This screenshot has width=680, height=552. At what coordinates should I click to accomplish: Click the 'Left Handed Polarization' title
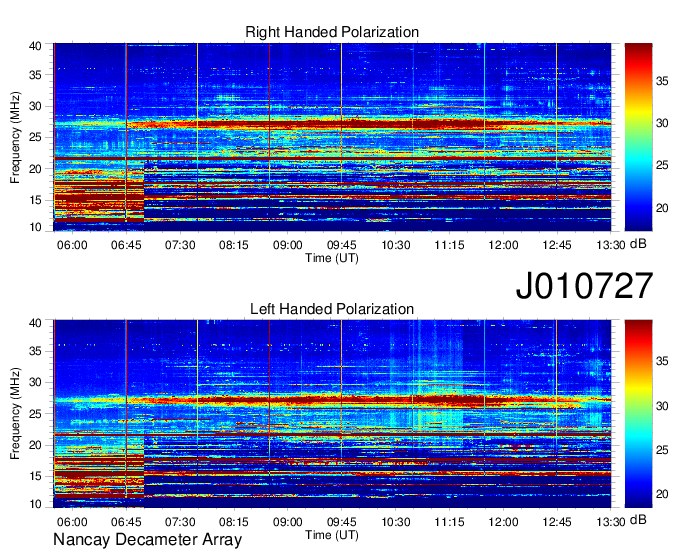click(332, 309)
